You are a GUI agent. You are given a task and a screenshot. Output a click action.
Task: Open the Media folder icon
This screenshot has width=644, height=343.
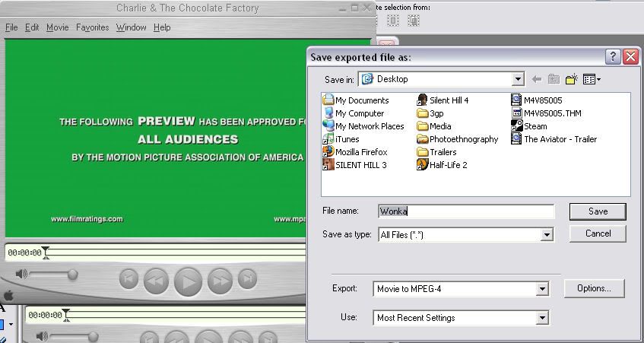pos(422,125)
